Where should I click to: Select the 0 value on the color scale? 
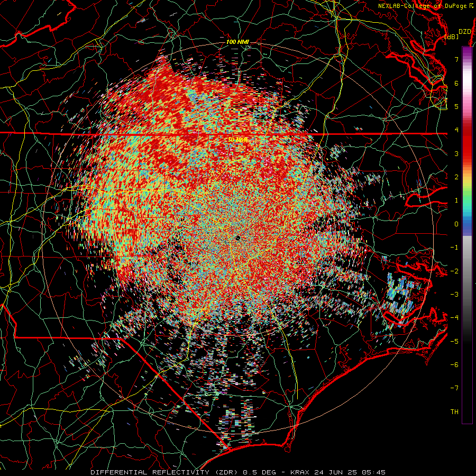click(456, 224)
